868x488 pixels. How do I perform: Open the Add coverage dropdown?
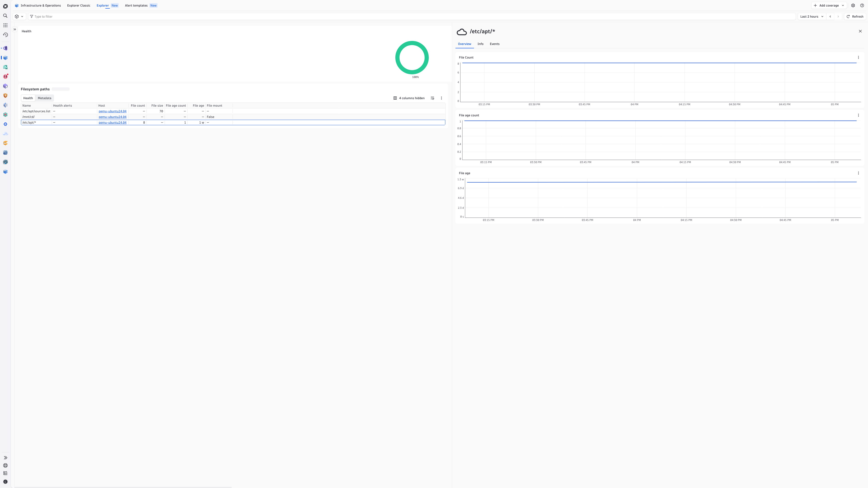point(829,5)
